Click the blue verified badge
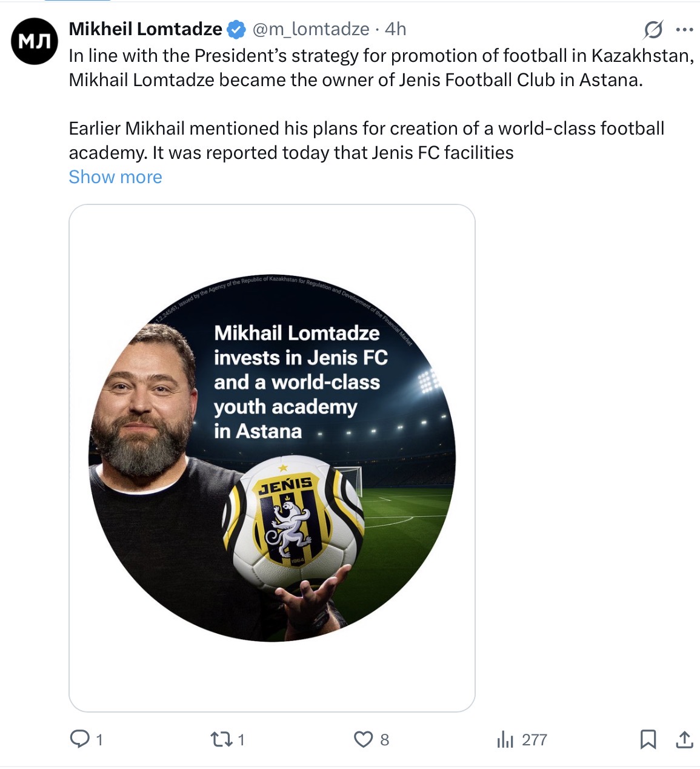The image size is (700, 769). tap(236, 29)
